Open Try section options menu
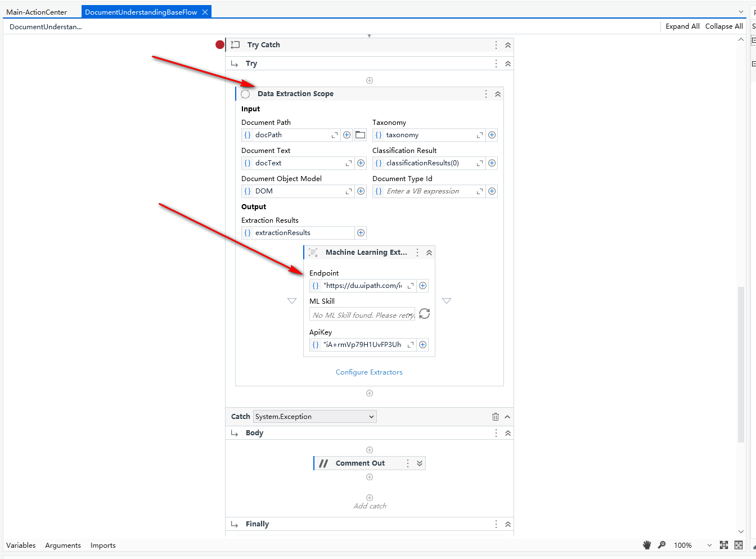The image size is (756, 559). [496, 64]
